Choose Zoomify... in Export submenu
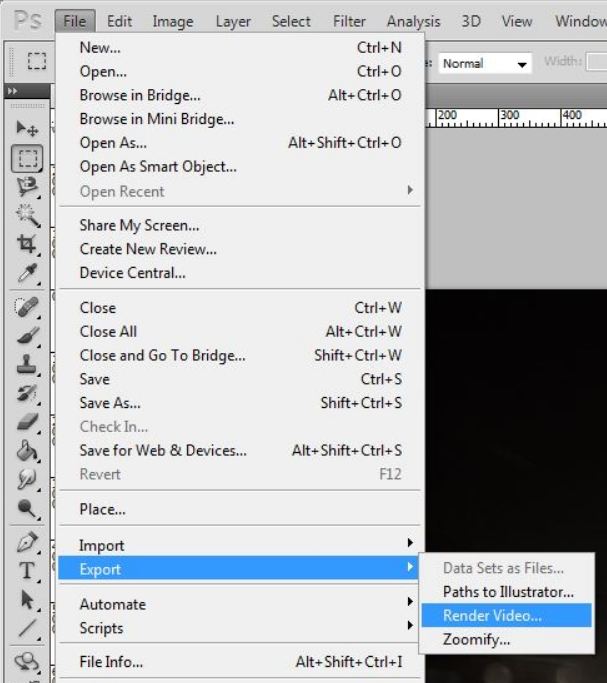The image size is (607, 683). (x=506, y=639)
